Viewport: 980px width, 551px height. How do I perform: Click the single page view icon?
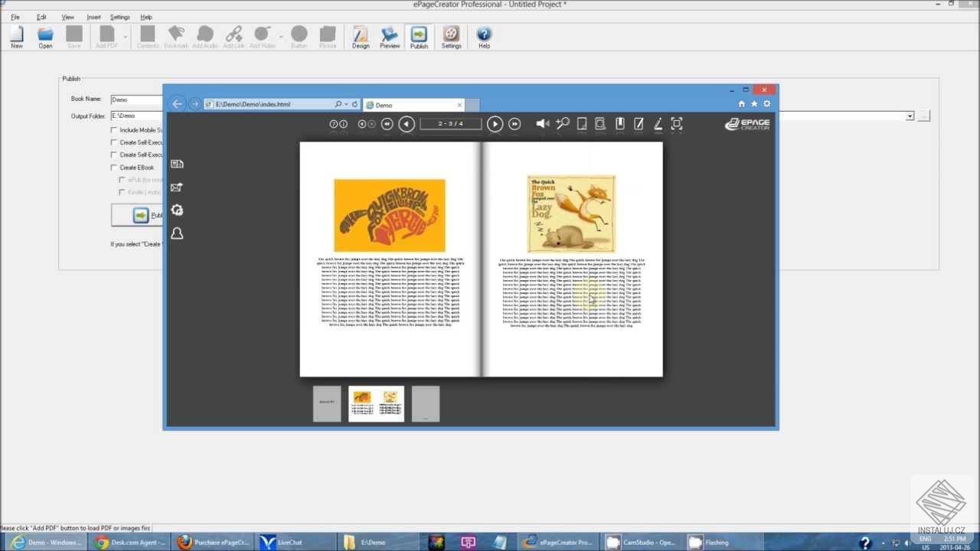pyautogui.click(x=582, y=124)
